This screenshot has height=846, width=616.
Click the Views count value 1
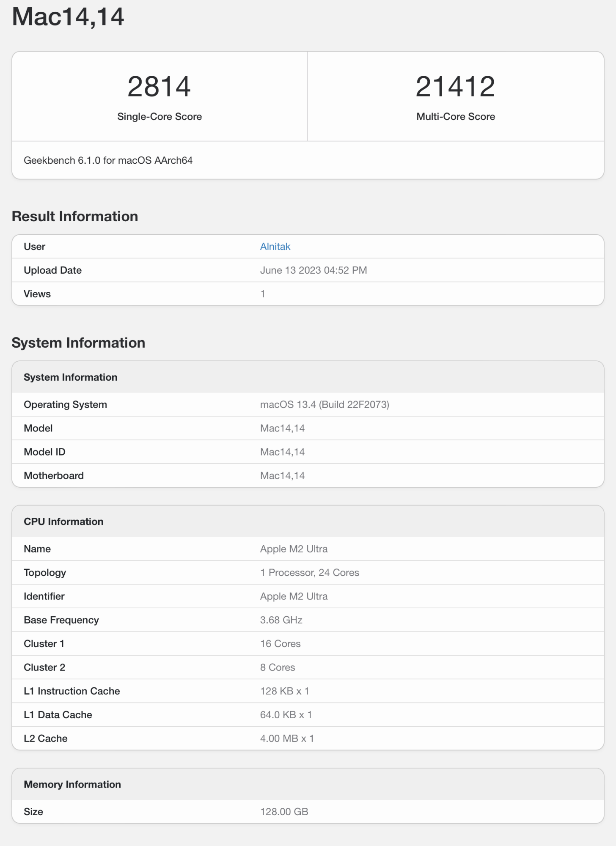coord(263,294)
